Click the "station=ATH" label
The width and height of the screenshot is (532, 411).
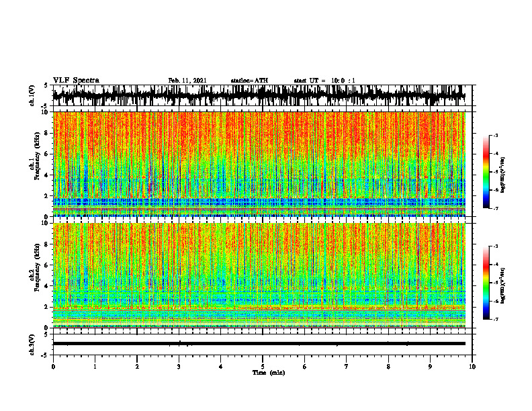click(249, 81)
